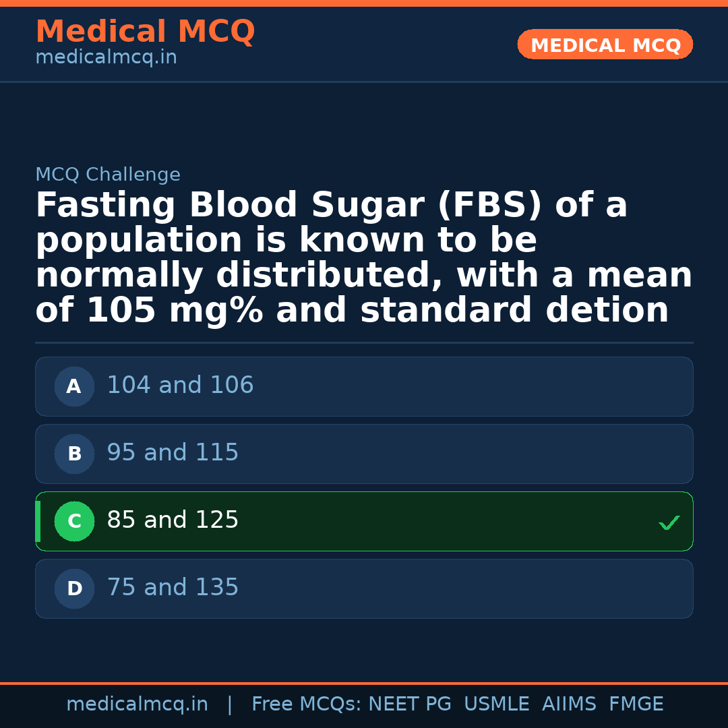Click the letter D circle badge
Screen dimensions: 728x728
point(74,588)
